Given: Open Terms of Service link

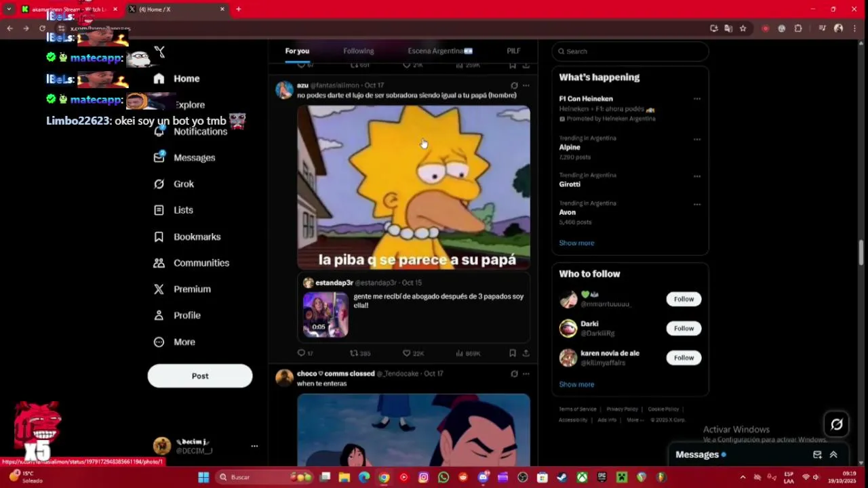Looking at the screenshot, I should 577,409.
